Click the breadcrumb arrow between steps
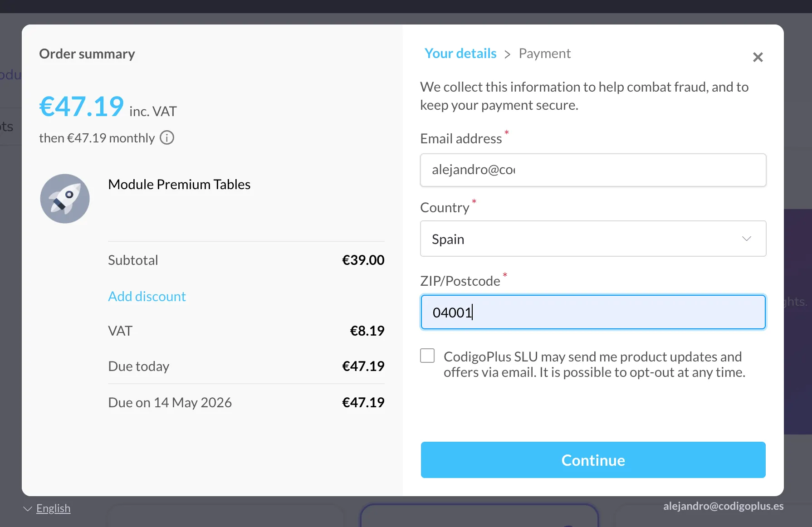 508,54
